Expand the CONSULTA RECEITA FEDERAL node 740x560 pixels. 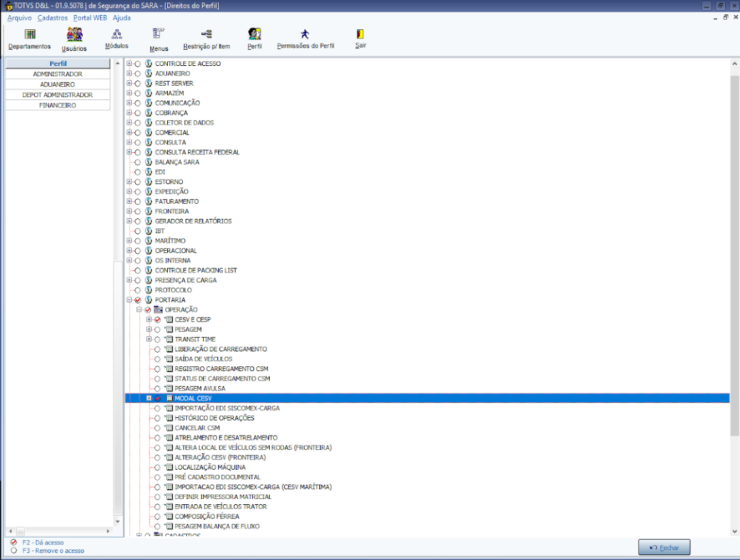(129, 152)
